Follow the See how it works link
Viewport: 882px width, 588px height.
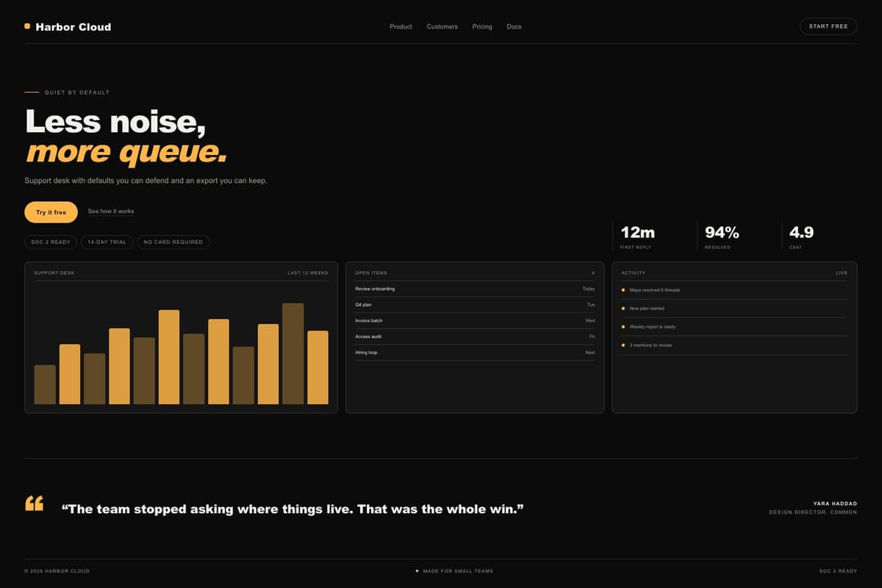point(111,212)
